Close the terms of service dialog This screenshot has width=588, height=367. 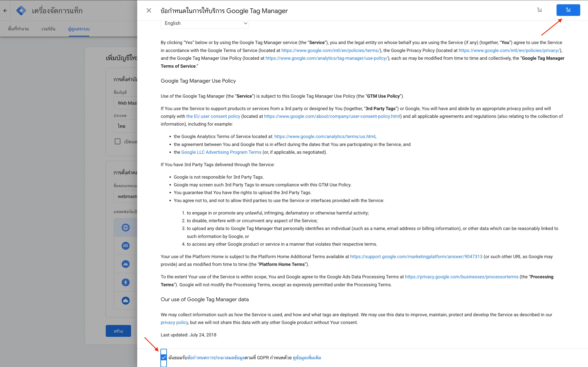[149, 10]
